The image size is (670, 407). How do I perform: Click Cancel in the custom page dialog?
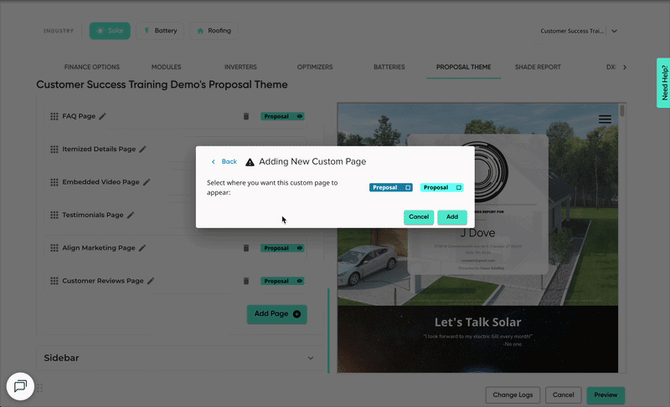[419, 217]
